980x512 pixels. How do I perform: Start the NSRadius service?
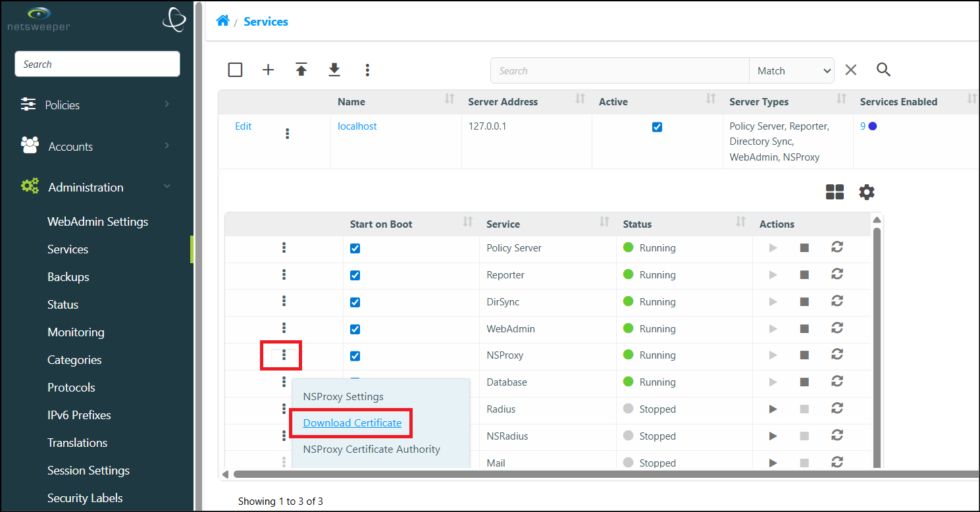point(773,436)
